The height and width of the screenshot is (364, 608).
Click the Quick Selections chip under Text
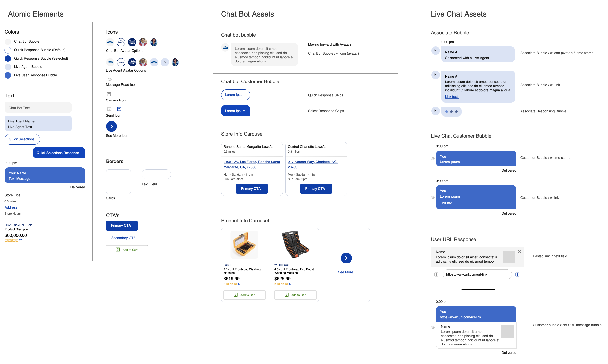(x=22, y=139)
